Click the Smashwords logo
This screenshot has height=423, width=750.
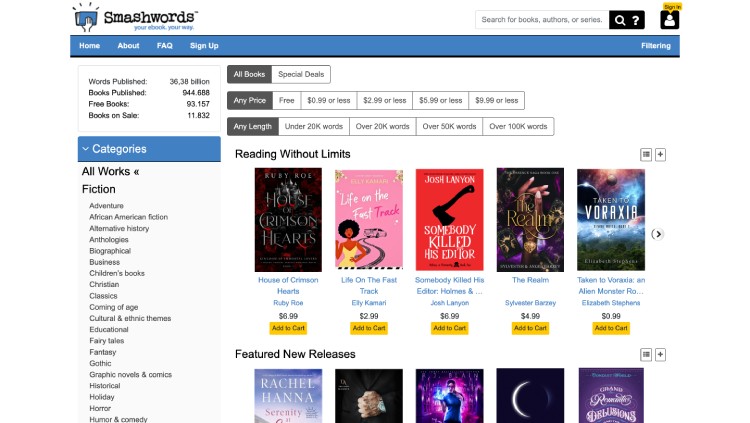point(135,18)
